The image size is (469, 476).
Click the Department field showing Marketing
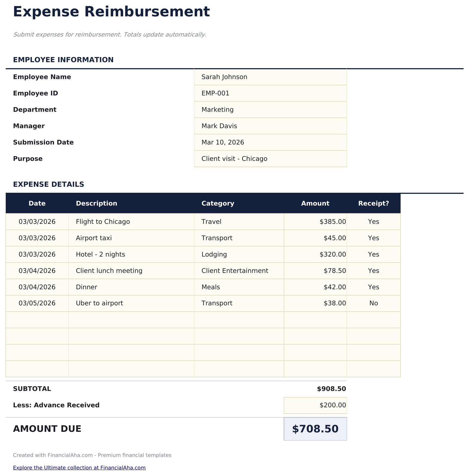[270, 110]
